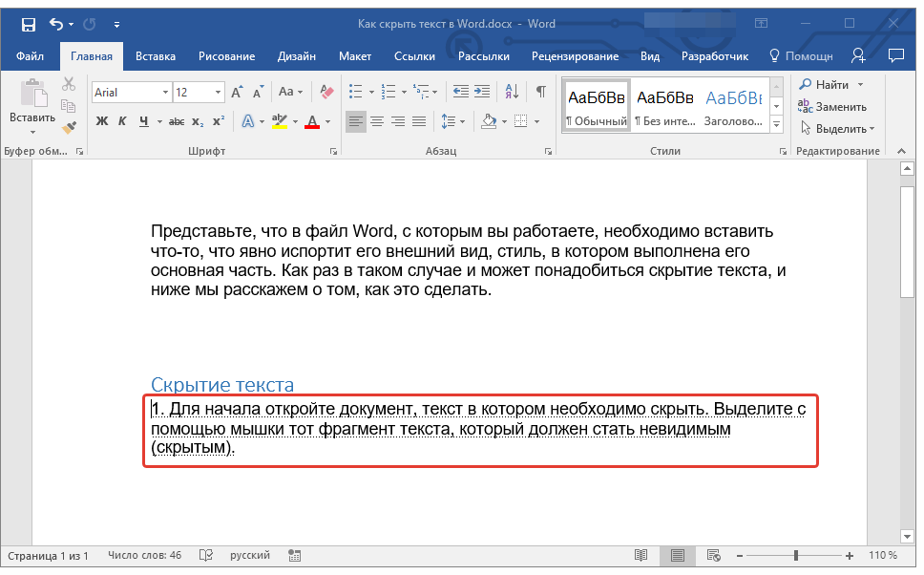Copy selection to clipboard
The image size is (924, 575).
[x=69, y=106]
